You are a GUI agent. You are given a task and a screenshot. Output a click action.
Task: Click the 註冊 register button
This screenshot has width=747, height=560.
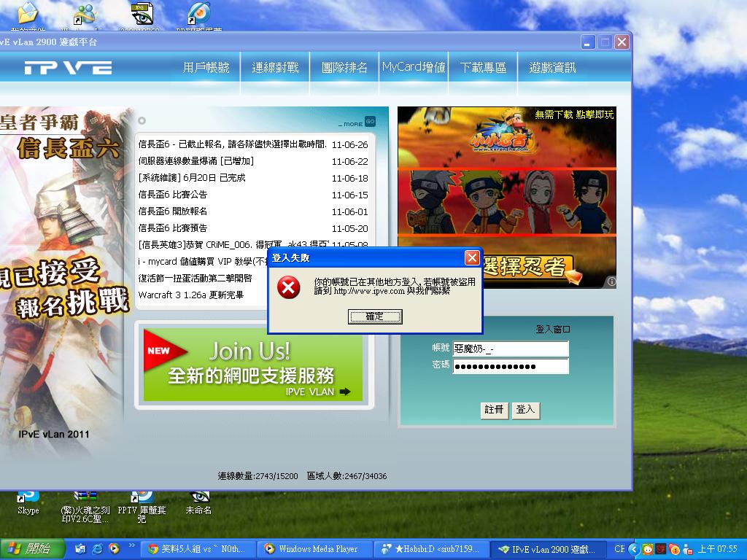click(x=494, y=410)
